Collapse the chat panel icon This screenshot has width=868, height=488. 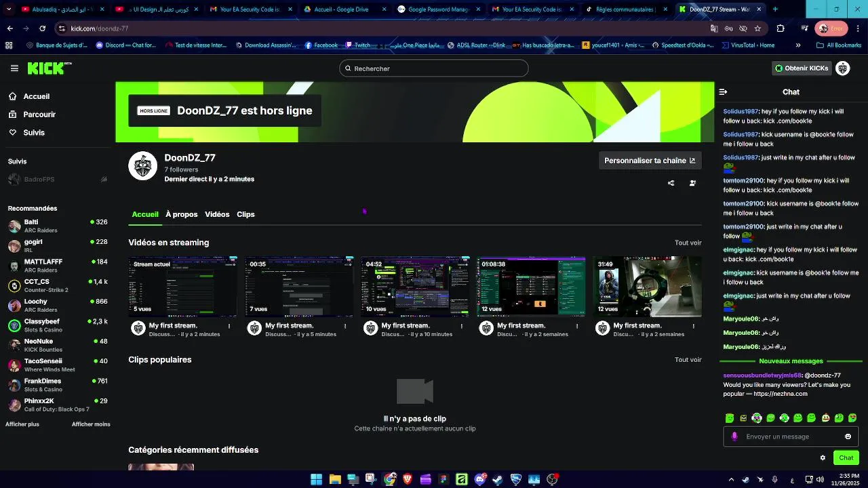click(723, 91)
